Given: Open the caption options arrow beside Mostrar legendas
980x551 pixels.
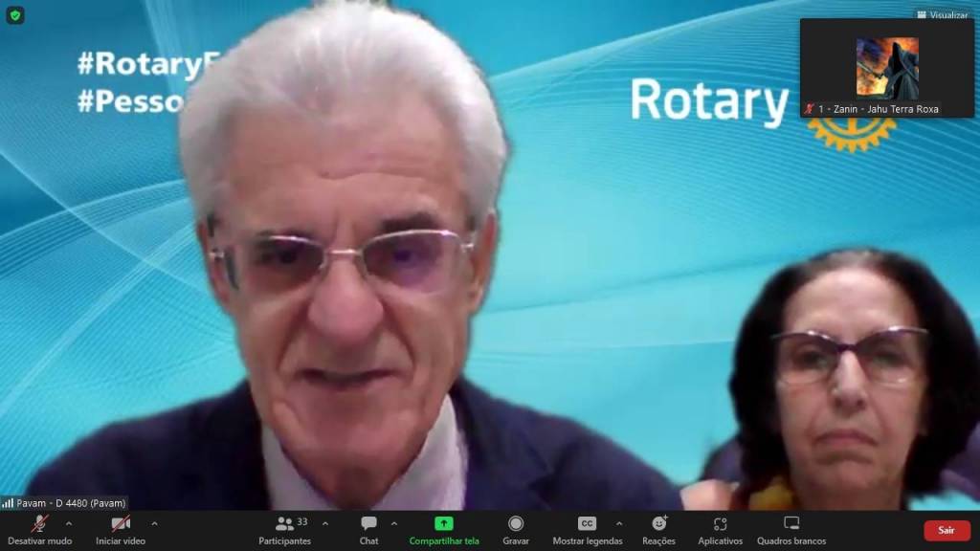Looking at the screenshot, I should [x=619, y=523].
